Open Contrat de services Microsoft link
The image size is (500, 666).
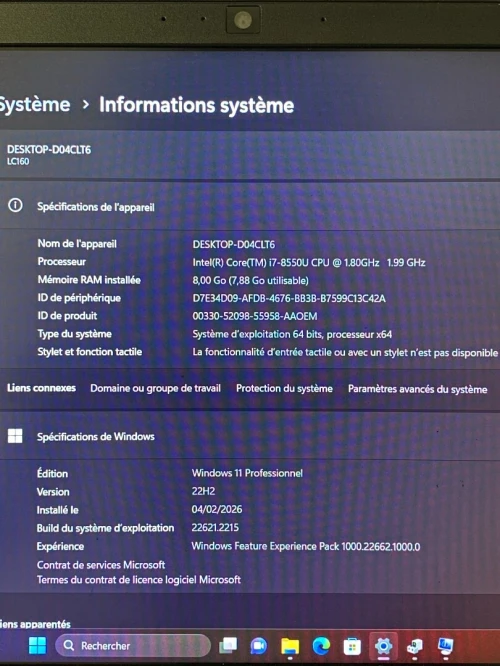click(101, 564)
